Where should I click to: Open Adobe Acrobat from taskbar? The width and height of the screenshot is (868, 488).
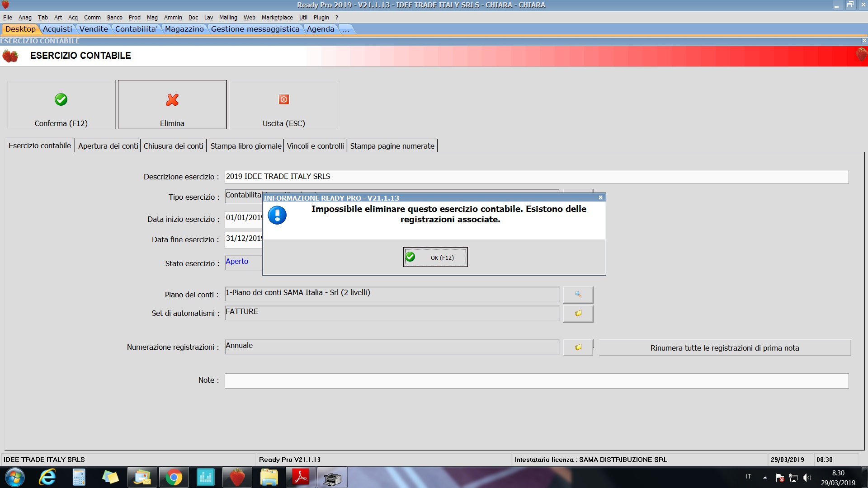tap(301, 477)
